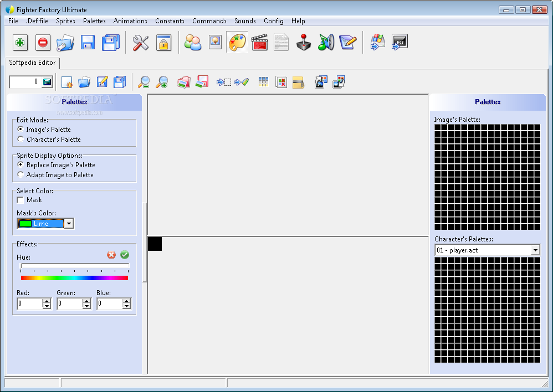Click the grid with red X icon
The image size is (553, 392).
point(281,82)
